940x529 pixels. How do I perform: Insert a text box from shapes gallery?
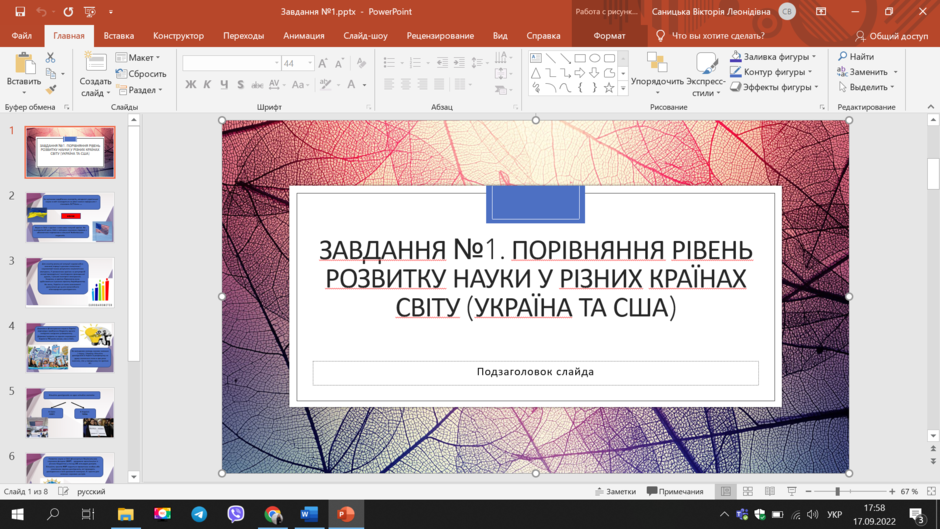[535, 58]
